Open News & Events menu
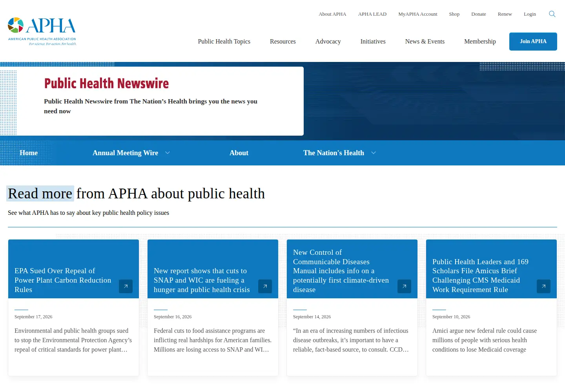The image size is (565, 392). (x=425, y=42)
